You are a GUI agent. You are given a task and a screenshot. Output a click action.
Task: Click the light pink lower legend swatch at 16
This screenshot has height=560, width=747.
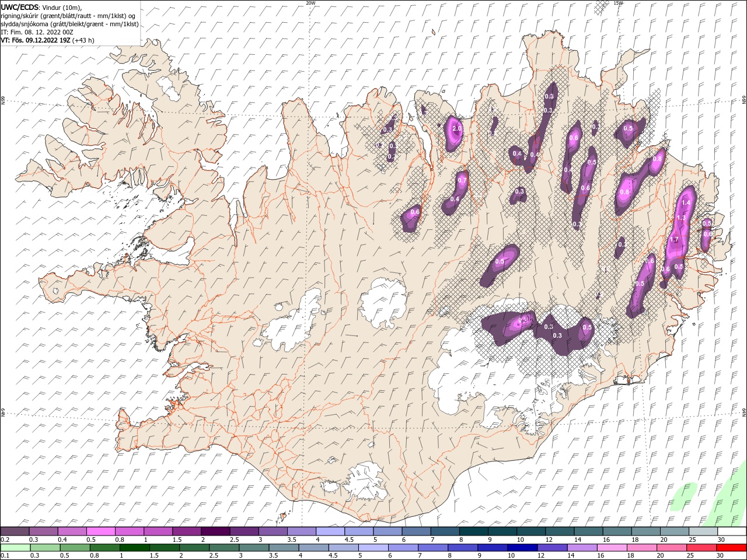tap(612, 548)
